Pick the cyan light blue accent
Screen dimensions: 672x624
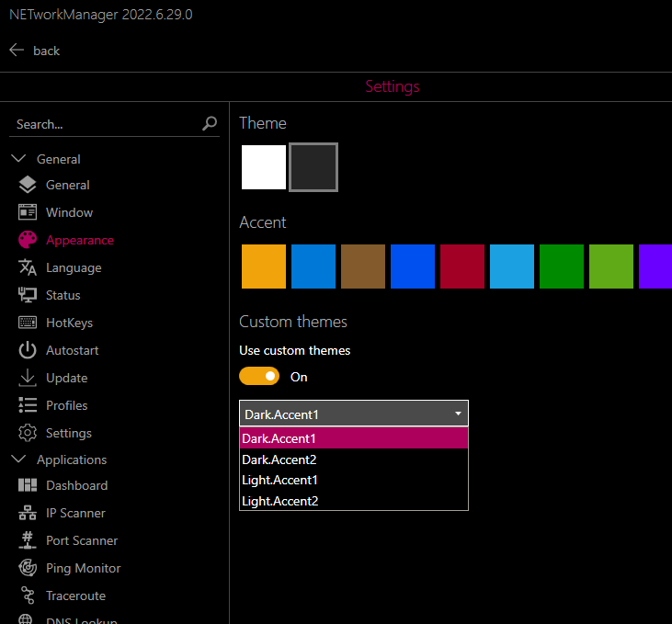(512, 267)
